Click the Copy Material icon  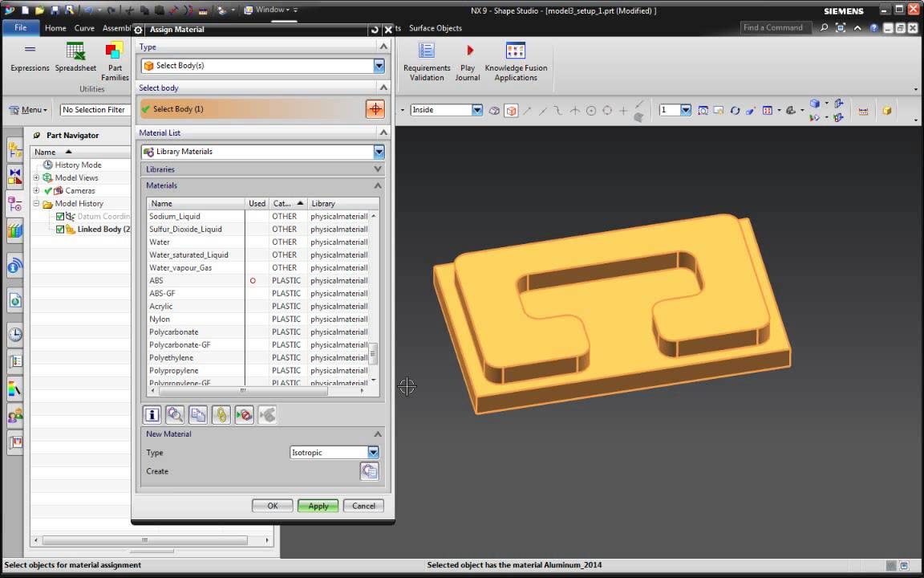pyautogui.click(x=198, y=414)
